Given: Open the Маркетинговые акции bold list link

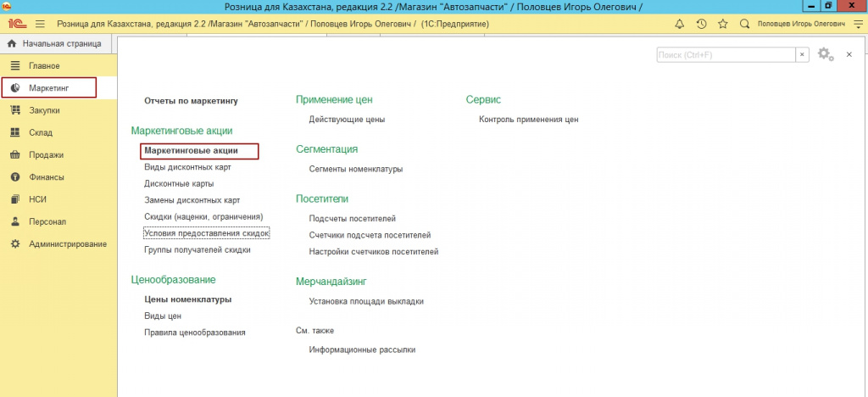Looking at the screenshot, I should [191, 151].
